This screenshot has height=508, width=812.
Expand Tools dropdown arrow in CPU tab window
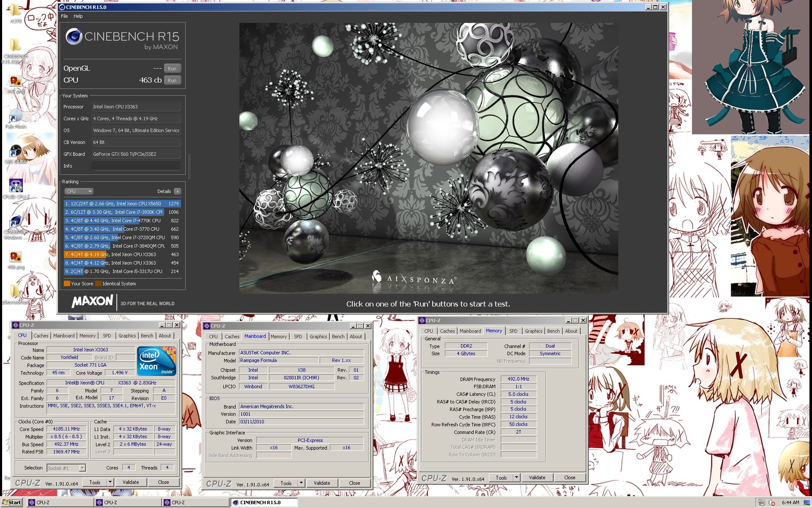[110, 482]
